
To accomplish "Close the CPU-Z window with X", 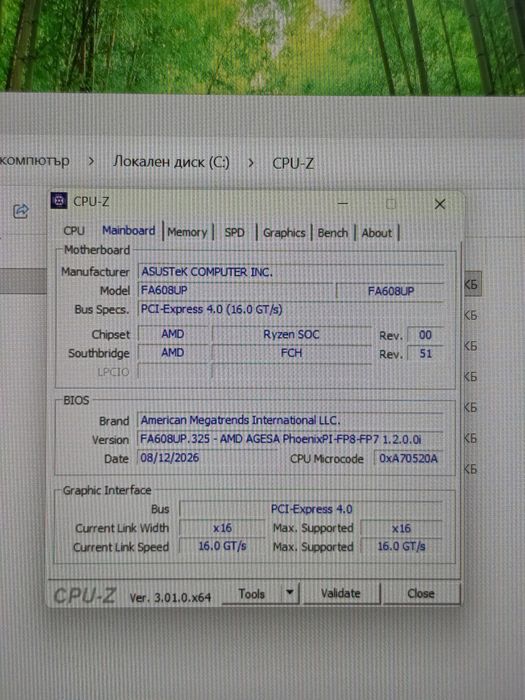I will pyautogui.click(x=440, y=204).
